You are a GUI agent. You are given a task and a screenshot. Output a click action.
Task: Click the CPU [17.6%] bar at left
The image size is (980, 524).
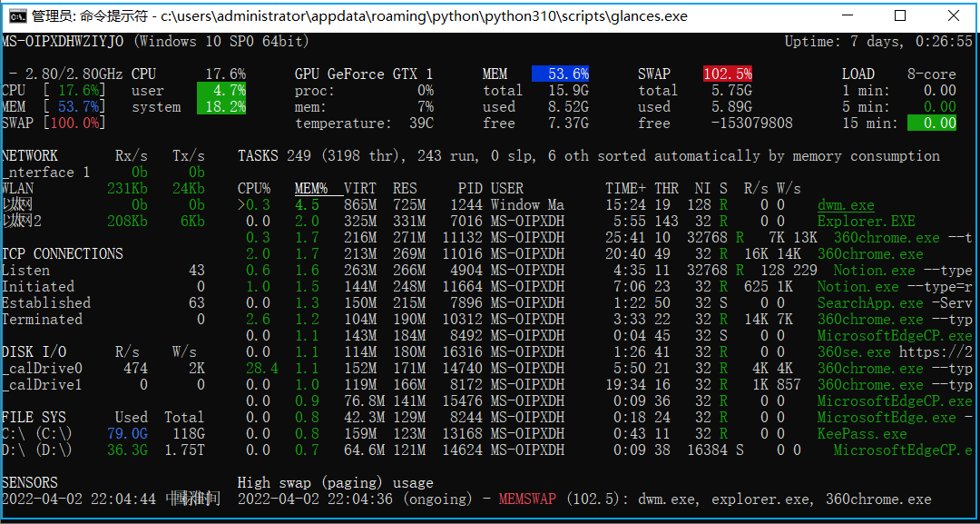[54, 90]
